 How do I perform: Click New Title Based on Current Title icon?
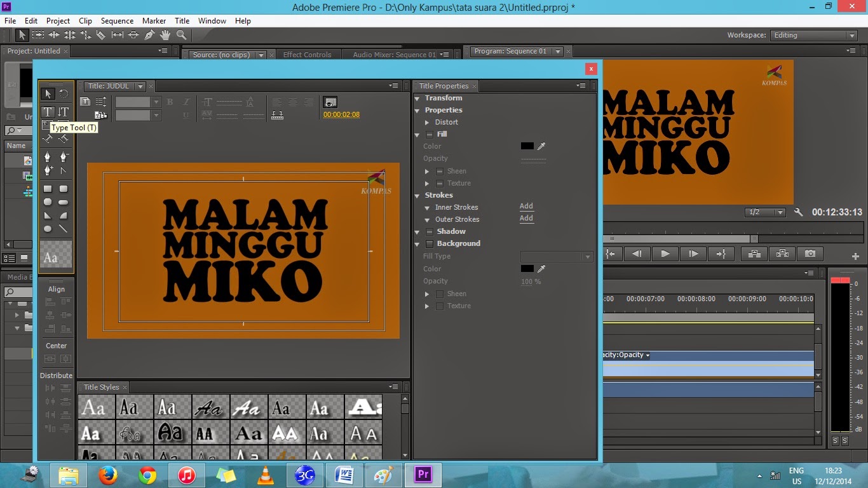click(85, 102)
